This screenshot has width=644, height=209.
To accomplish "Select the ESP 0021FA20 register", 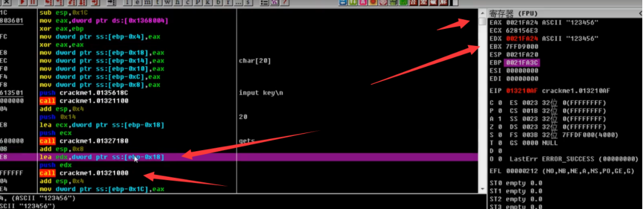I will (x=514, y=54).
